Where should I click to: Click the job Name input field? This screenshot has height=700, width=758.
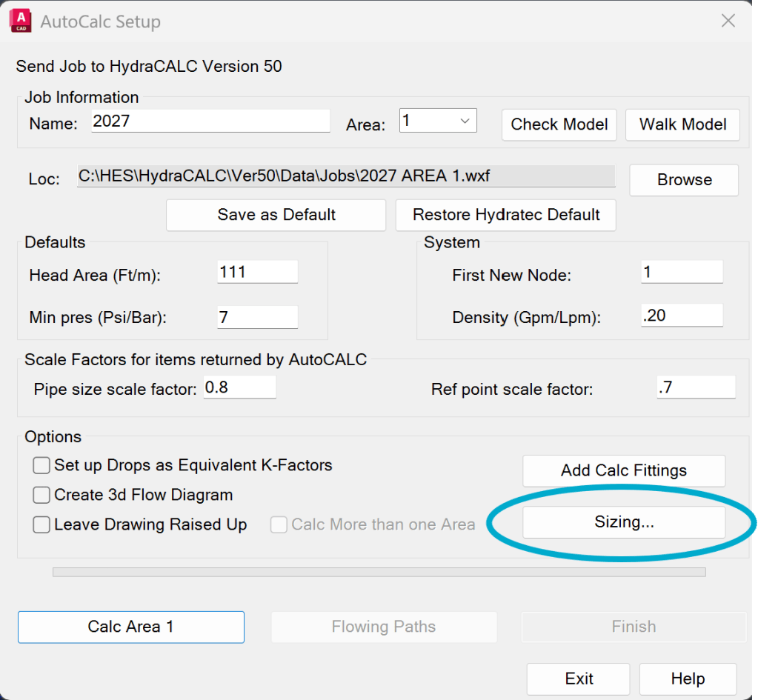[210, 121]
